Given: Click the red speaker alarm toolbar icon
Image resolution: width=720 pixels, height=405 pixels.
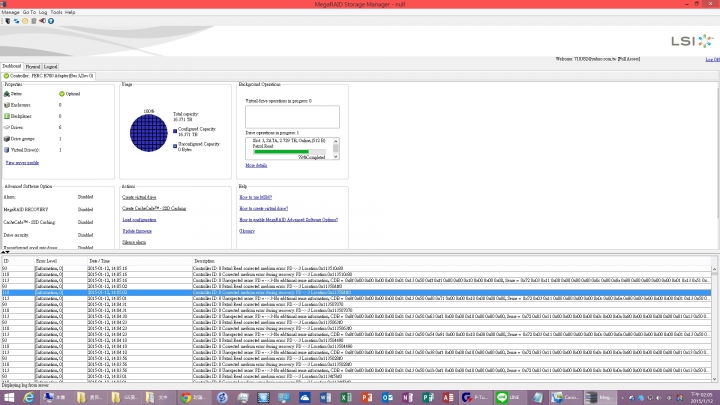Looking at the screenshot, I should click(x=42, y=21).
